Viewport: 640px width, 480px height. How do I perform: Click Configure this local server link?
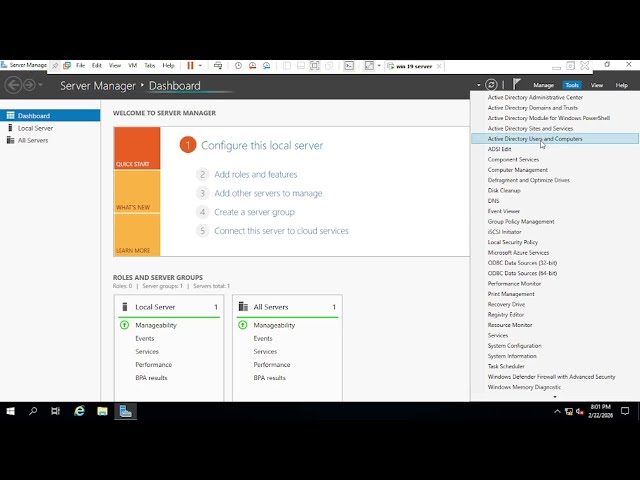point(262,145)
